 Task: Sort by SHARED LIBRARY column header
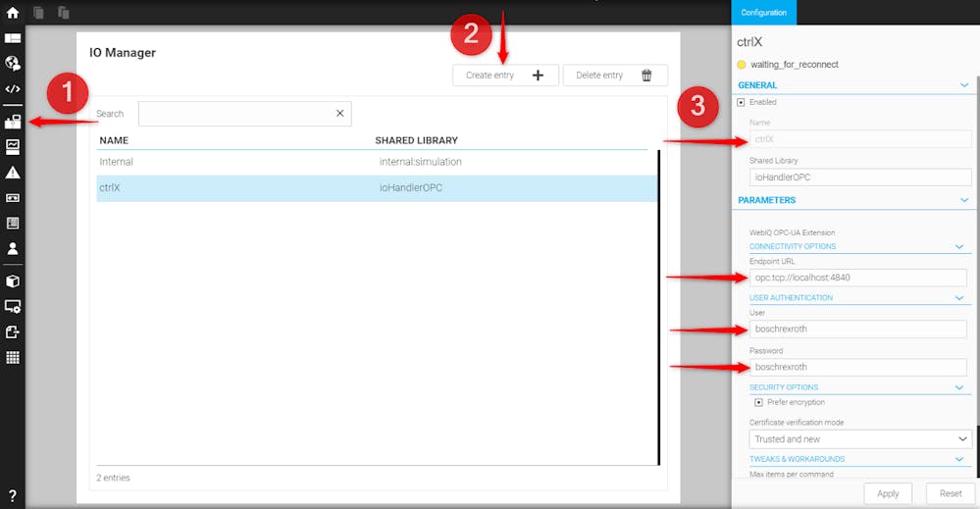point(416,140)
